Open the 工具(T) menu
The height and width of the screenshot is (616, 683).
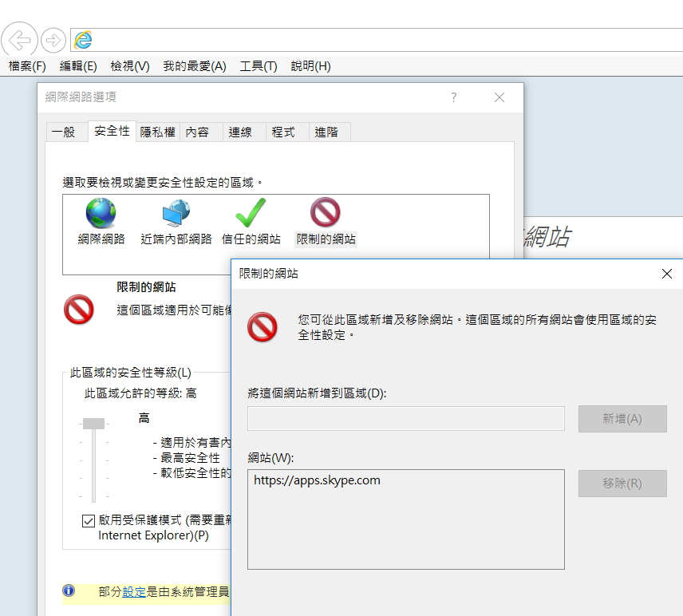point(259,65)
